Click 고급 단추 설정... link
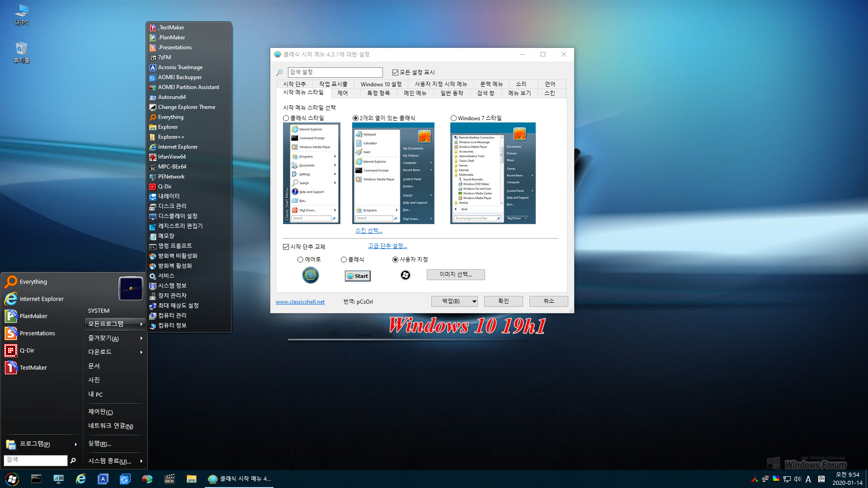 point(387,246)
